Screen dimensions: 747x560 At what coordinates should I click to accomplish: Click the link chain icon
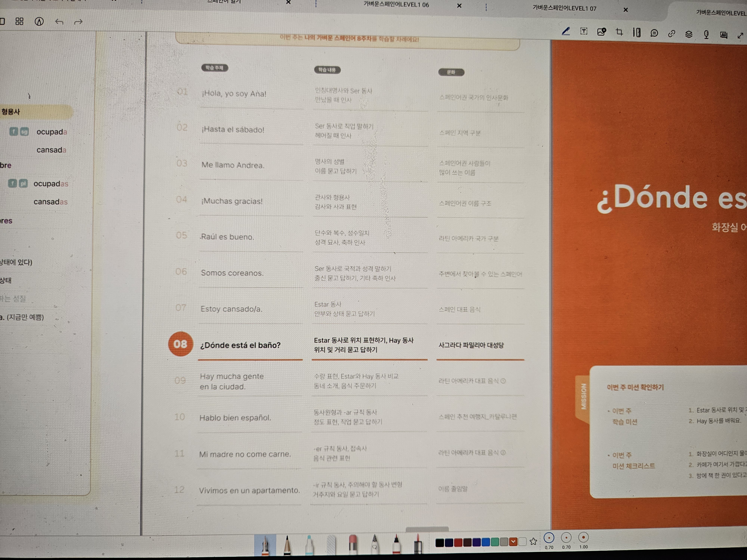(671, 33)
